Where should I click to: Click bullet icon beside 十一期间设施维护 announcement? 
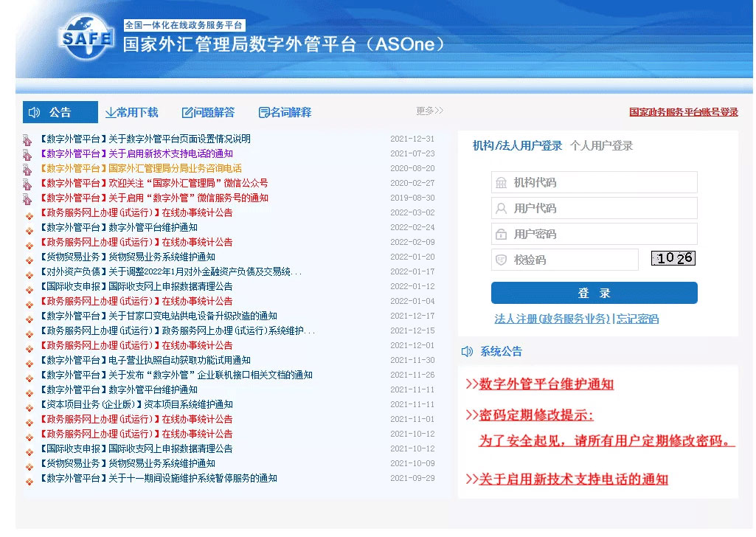point(30,482)
